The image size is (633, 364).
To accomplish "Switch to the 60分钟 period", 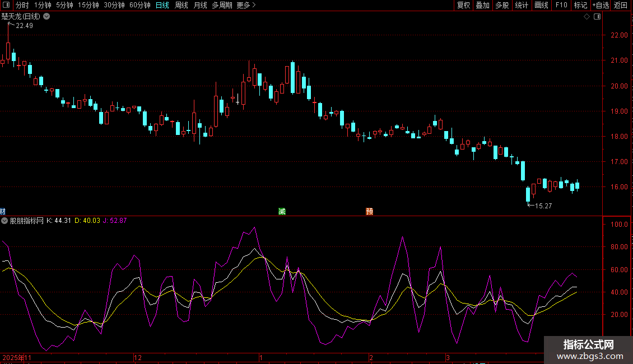I will [139, 5].
